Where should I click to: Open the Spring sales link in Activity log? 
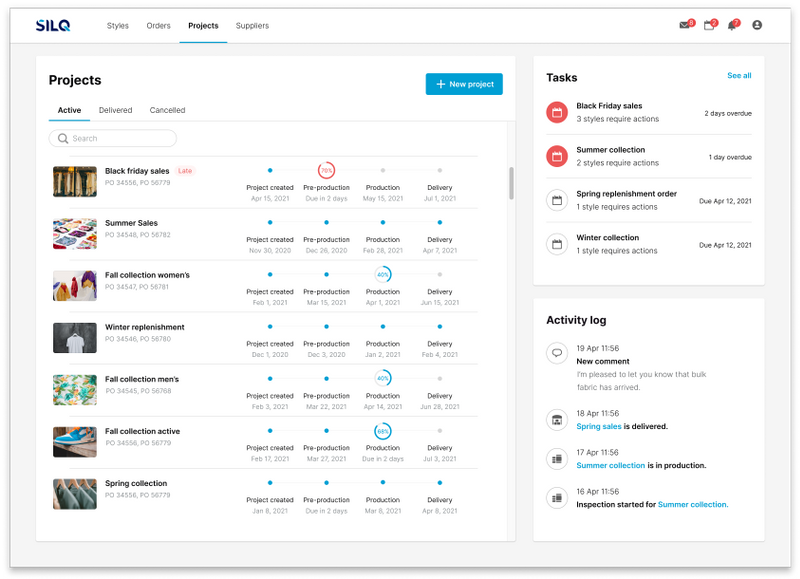click(598, 426)
